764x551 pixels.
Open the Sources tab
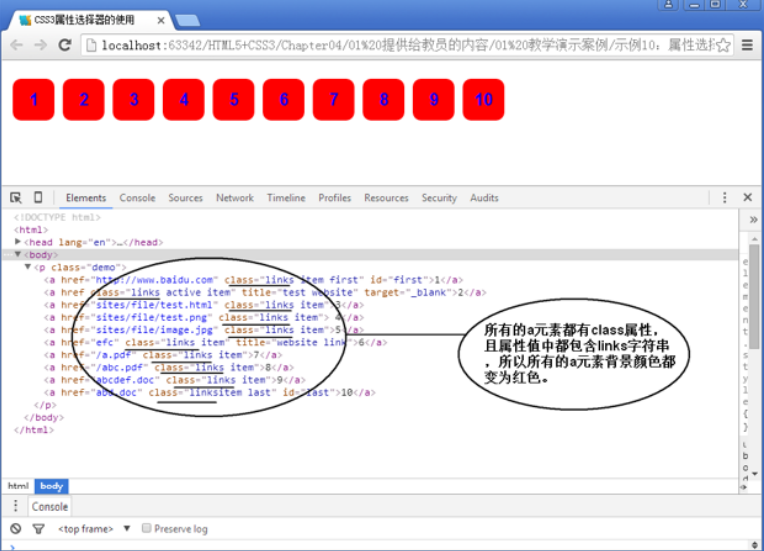(185, 198)
